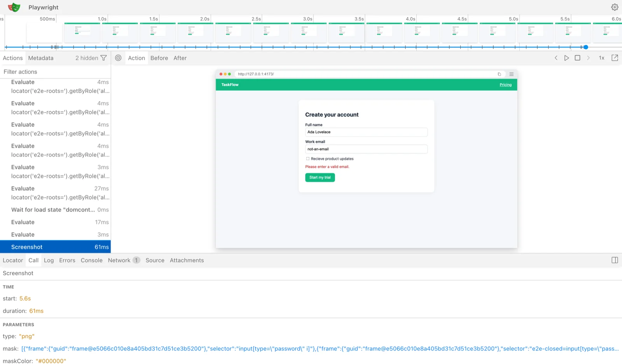This screenshot has height=364, width=622.
Task: Open snapshot in new tab icon
Action: click(x=615, y=58)
